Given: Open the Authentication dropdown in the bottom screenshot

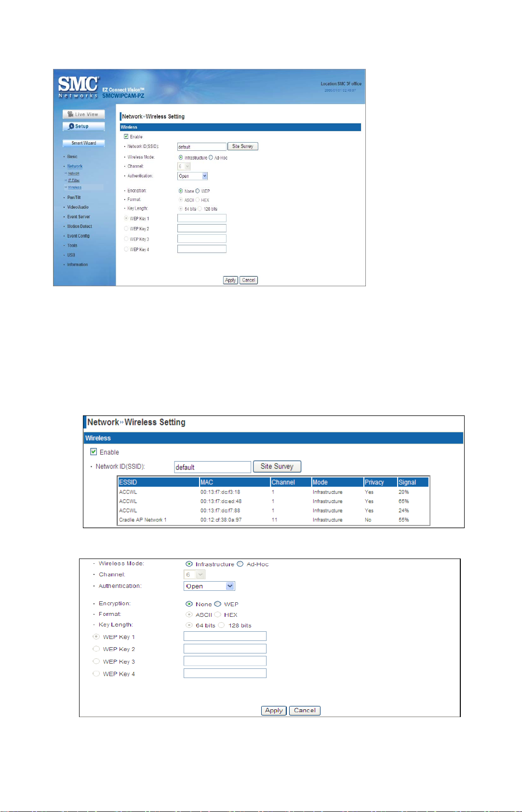Looking at the screenshot, I should tap(209, 586).
